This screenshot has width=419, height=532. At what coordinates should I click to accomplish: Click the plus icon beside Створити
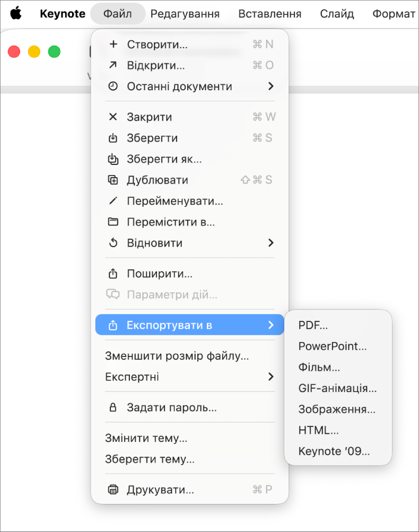click(x=114, y=44)
